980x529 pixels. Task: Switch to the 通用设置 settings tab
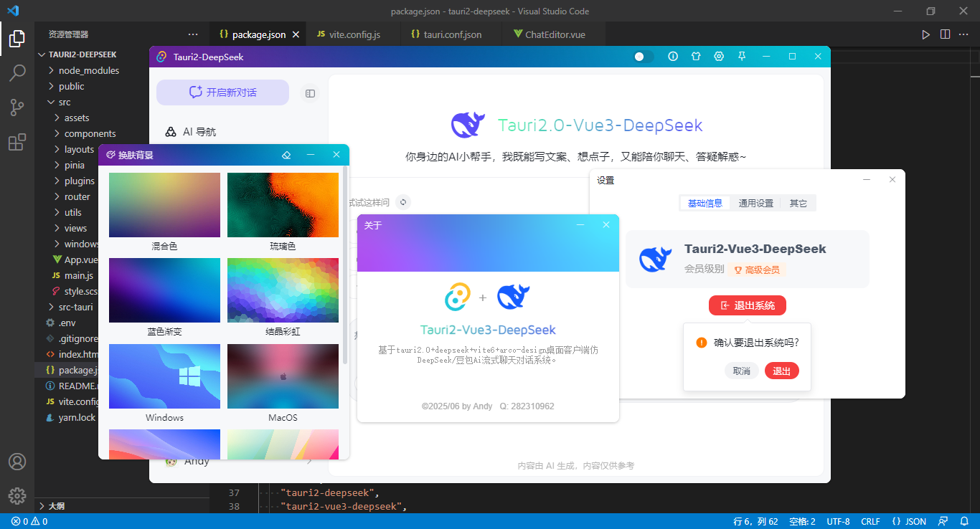click(755, 203)
